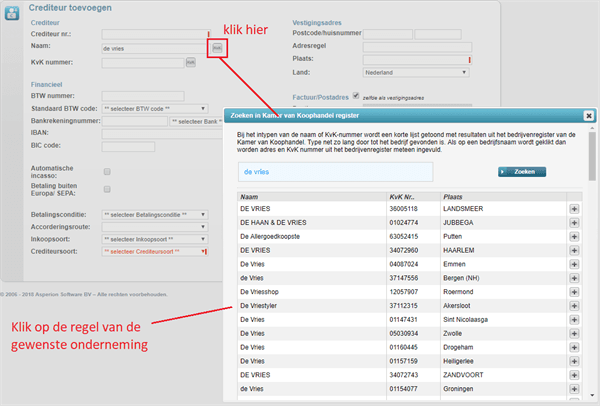Click the BIC code input field

(128, 147)
